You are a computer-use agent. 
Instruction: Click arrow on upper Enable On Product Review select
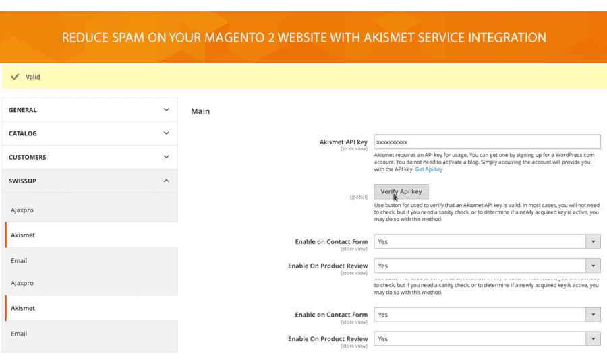(x=593, y=266)
